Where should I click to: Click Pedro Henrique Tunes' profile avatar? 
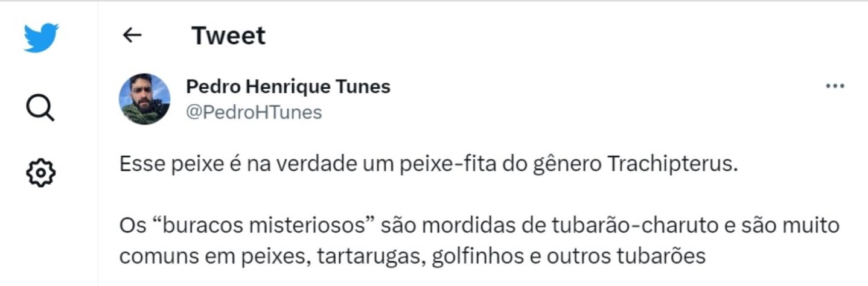point(144,99)
